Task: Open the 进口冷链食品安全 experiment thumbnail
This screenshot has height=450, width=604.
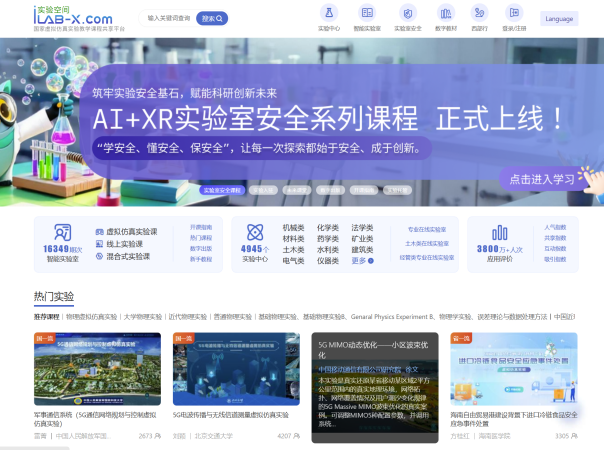Action: point(514,369)
